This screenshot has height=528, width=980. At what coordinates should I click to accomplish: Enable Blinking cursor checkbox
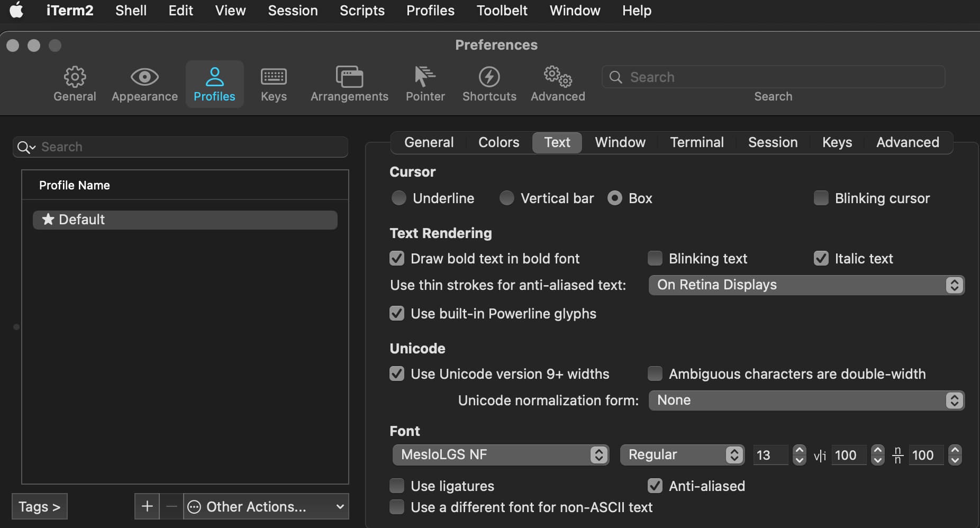pyautogui.click(x=821, y=198)
